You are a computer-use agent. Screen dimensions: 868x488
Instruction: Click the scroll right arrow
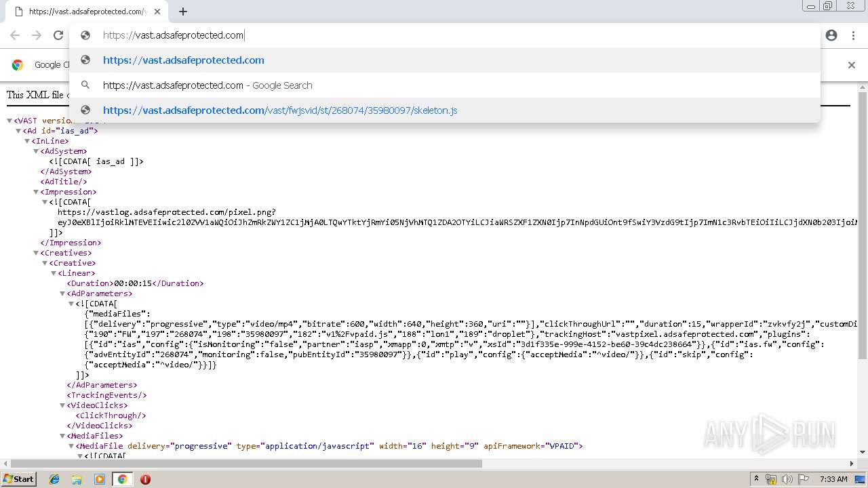click(x=852, y=464)
